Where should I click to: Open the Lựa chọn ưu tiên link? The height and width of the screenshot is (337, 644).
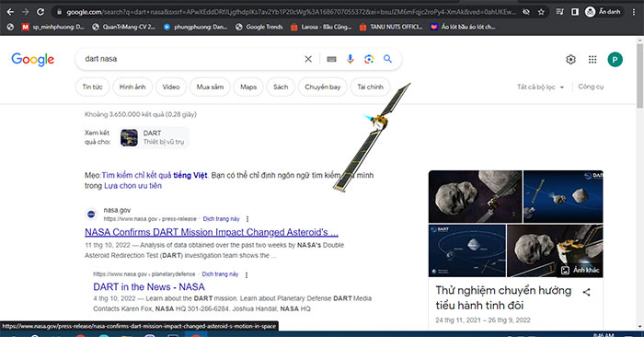(x=132, y=186)
